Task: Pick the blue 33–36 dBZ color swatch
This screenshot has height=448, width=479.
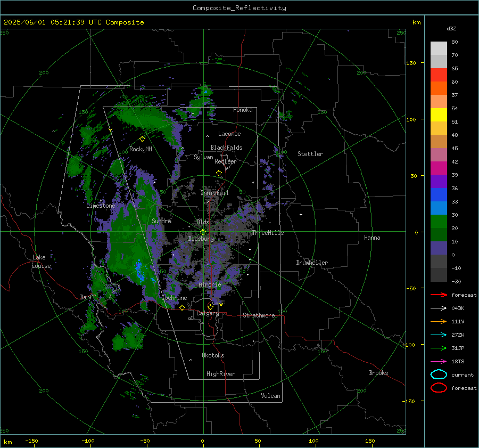Action: coord(439,195)
